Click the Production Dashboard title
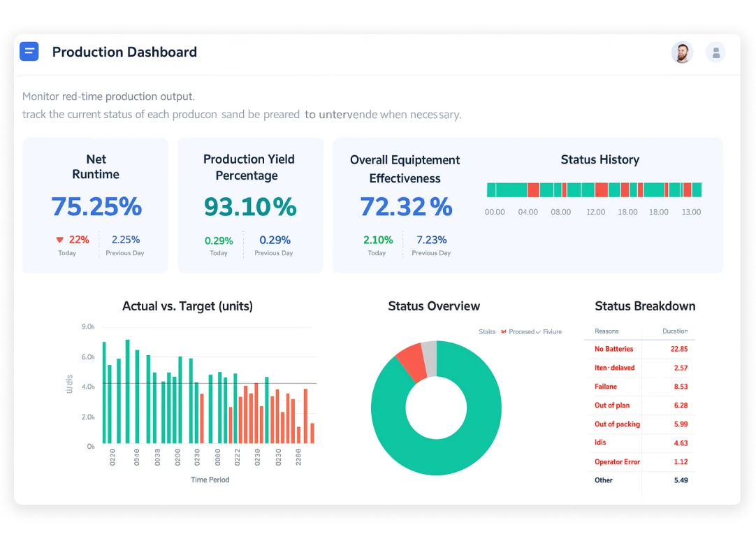The image size is (756, 539). (124, 52)
